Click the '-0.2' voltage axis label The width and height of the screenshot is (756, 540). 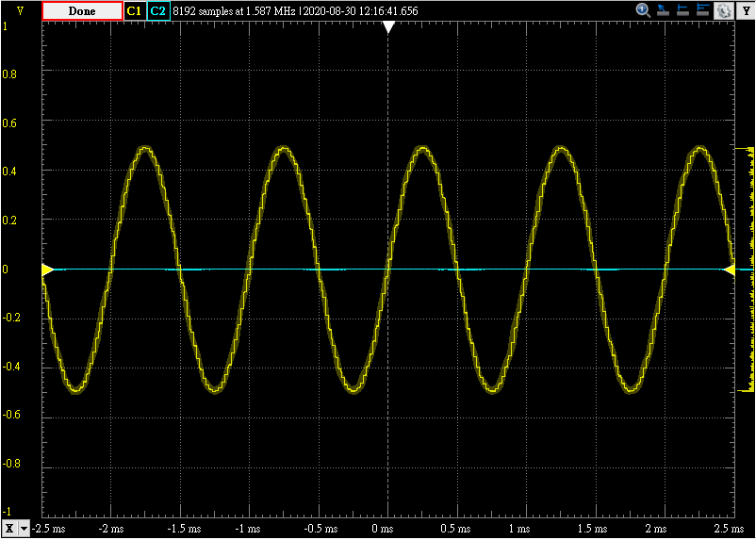[9, 319]
